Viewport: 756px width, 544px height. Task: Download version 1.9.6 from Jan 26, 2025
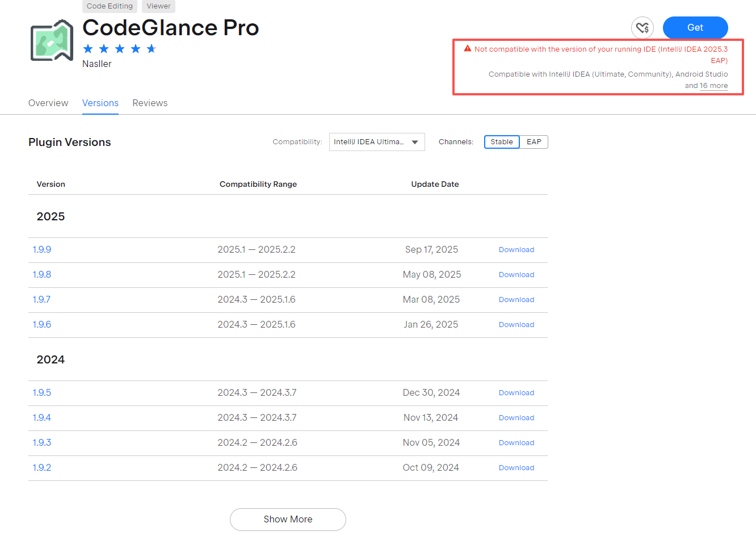pyautogui.click(x=516, y=325)
